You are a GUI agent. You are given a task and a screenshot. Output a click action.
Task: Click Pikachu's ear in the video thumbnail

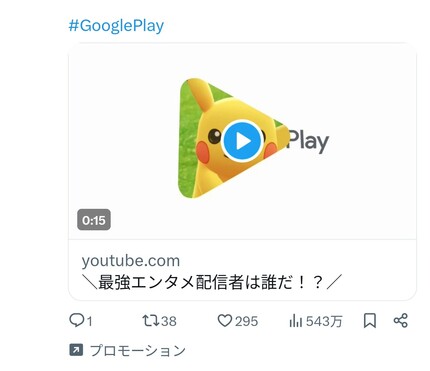tap(200, 93)
